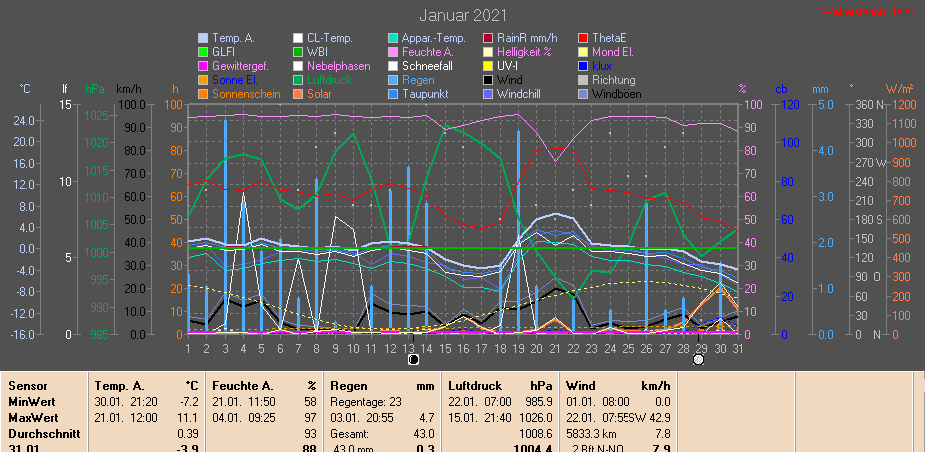Click the Sonnenschein orange legend swatch

(204, 94)
